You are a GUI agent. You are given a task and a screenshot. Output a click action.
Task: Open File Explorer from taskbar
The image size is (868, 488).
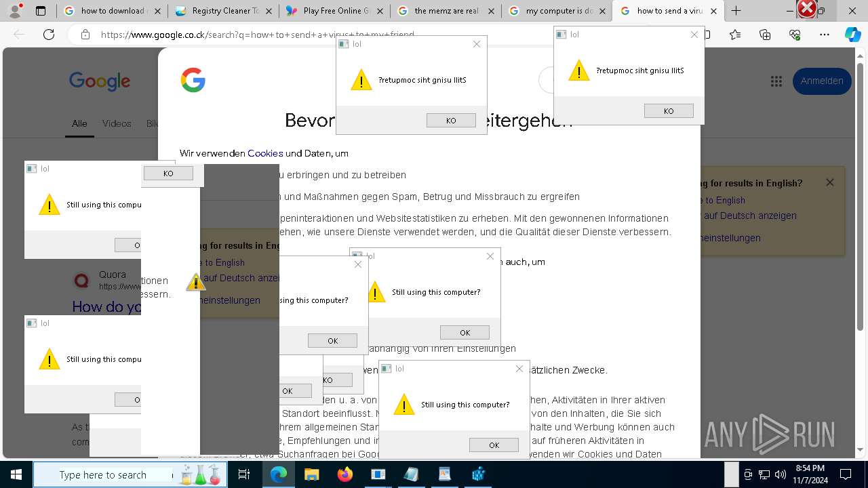click(x=311, y=474)
